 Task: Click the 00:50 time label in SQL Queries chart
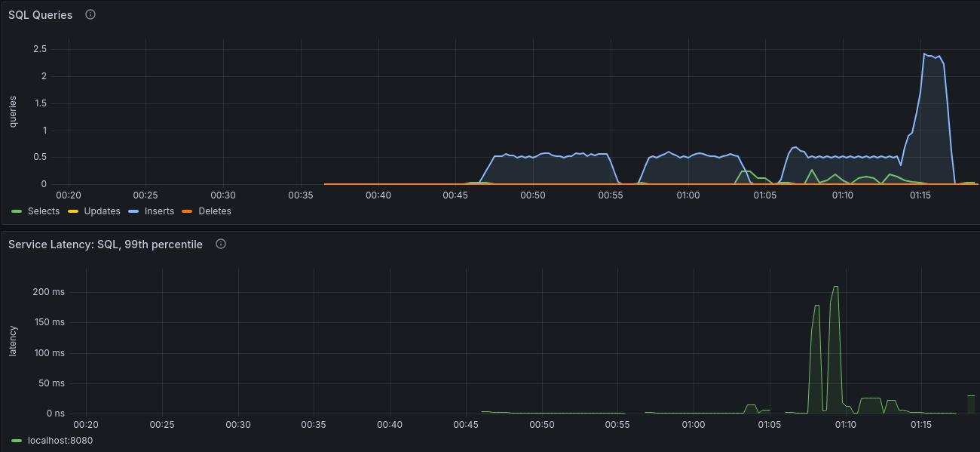pyautogui.click(x=533, y=195)
